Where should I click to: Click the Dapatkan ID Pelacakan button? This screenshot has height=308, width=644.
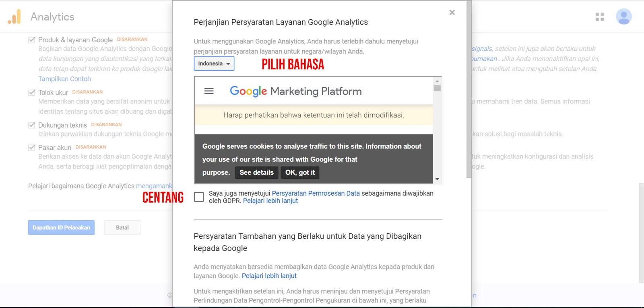click(x=61, y=227)
